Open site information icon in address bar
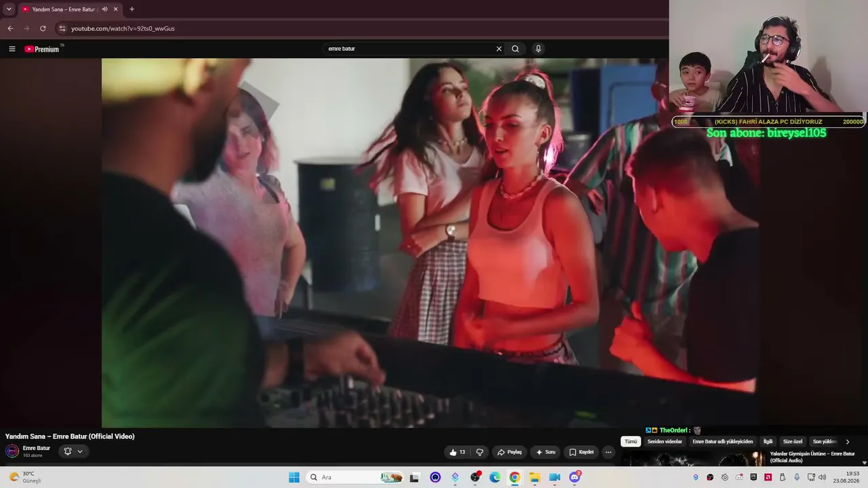The width and height of the screenshot is (868, 488). point(62,28)
